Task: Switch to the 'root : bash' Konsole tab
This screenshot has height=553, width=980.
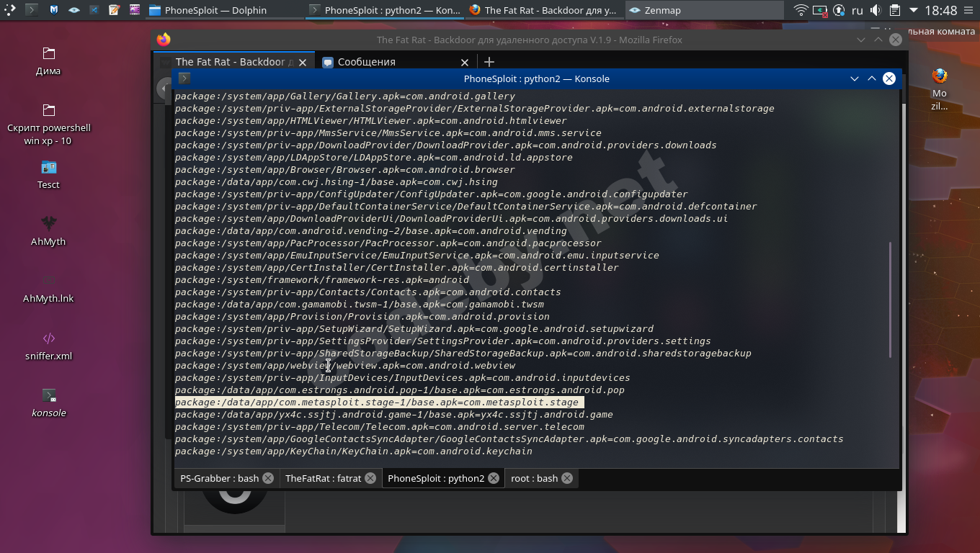Action: [x=541, y=478]
